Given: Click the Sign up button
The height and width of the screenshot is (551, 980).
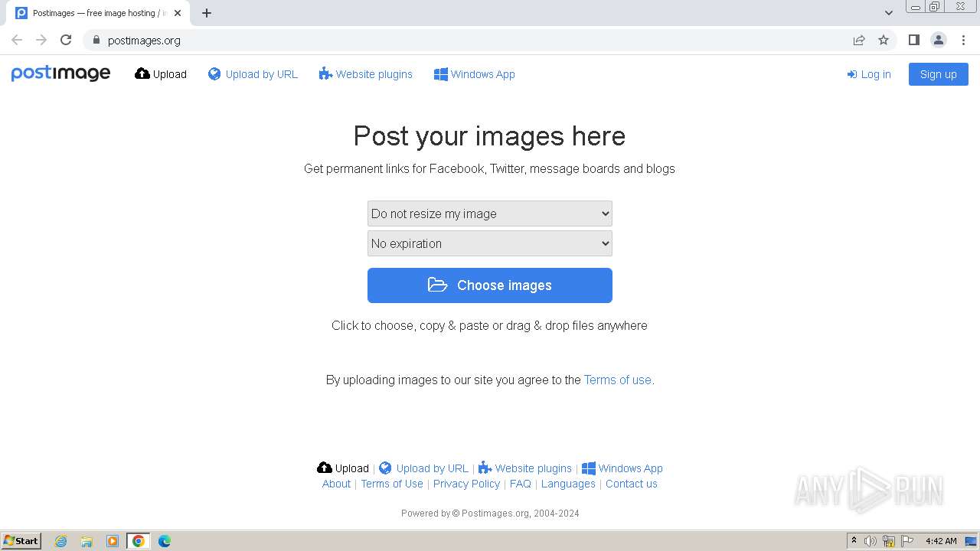Looking at the screenshot, I should [x=939, y=74].
